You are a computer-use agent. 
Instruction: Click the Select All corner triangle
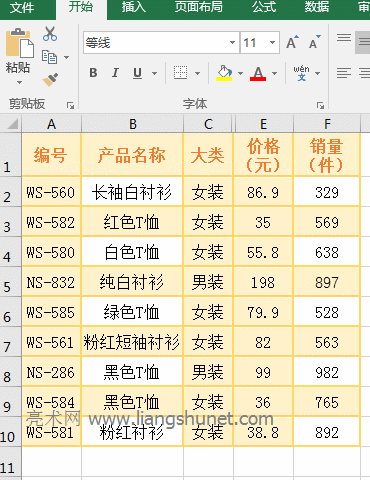point(12,124)
